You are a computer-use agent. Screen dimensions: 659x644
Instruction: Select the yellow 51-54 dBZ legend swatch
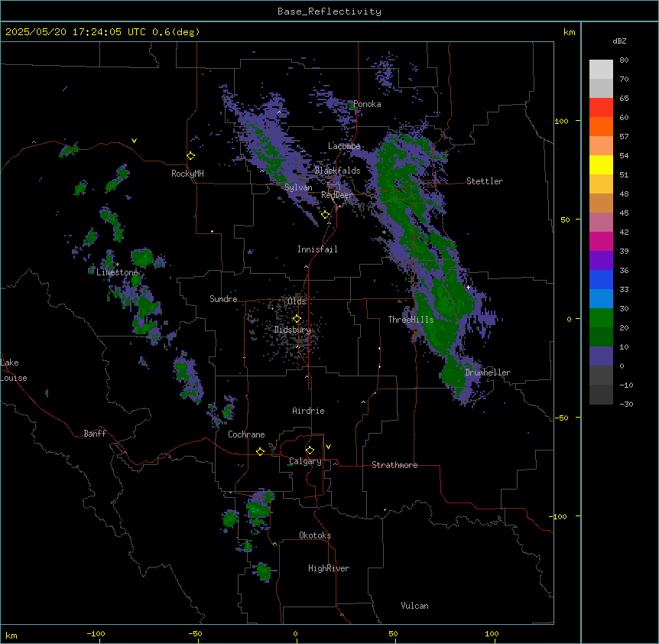click(601, 164)
